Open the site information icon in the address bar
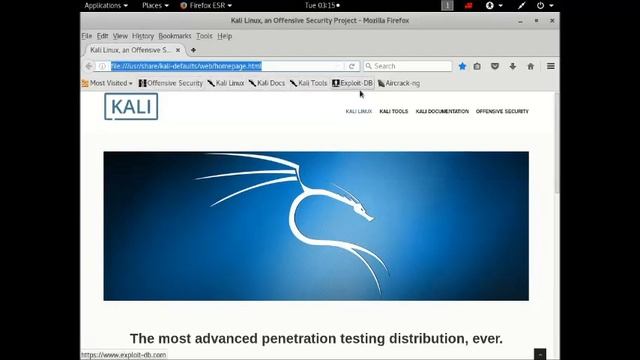This screenshot has height=360, width=640. [x=102, y=66]
